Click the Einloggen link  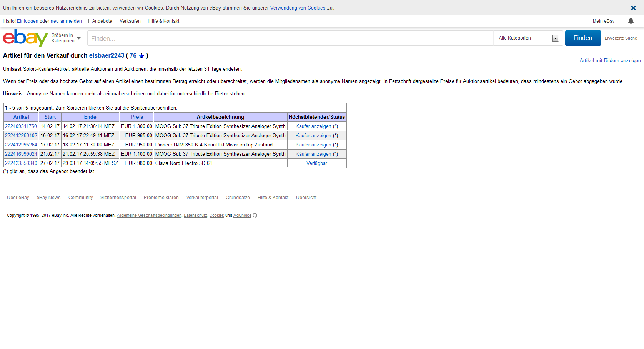(x=27, y=21)
